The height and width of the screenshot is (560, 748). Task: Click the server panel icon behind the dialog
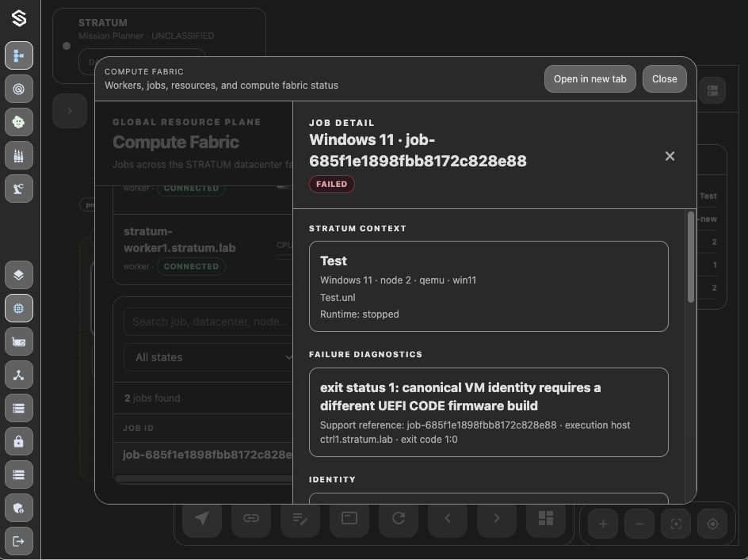[712, 90]
